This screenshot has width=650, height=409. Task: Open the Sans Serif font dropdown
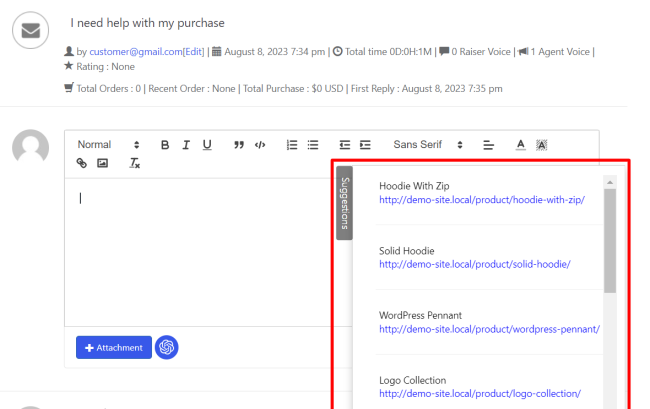428,145
